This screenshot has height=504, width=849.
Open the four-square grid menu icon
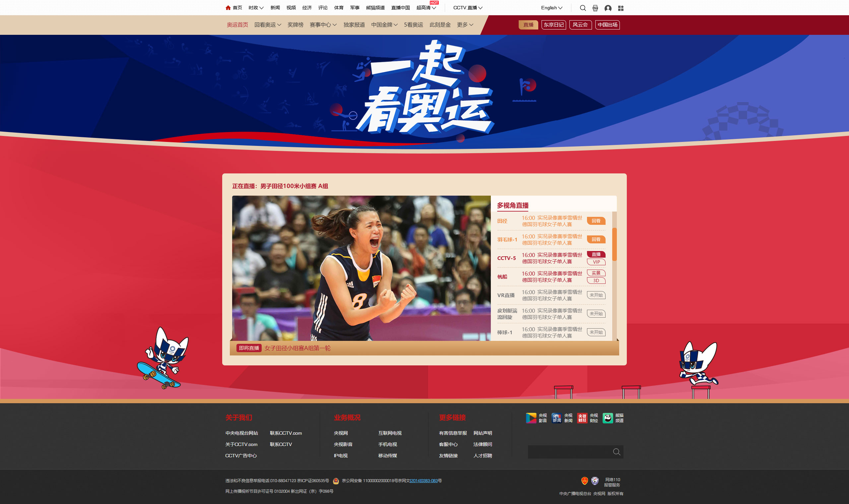(620, 8)
